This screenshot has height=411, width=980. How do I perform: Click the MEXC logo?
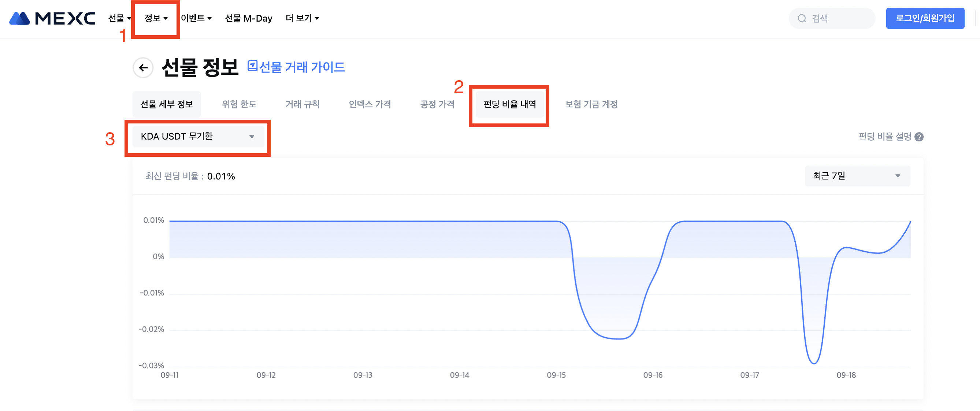52,18
